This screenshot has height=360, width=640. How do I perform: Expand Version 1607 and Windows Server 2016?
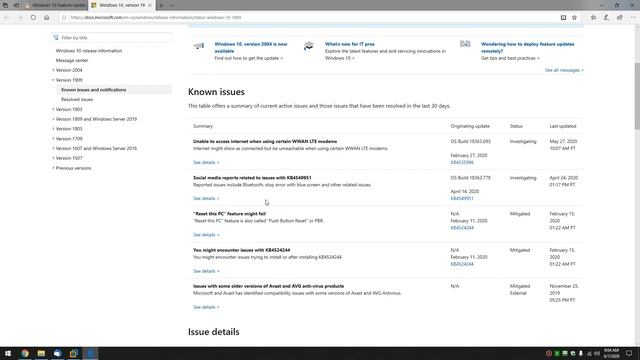(x=53, y=149)
